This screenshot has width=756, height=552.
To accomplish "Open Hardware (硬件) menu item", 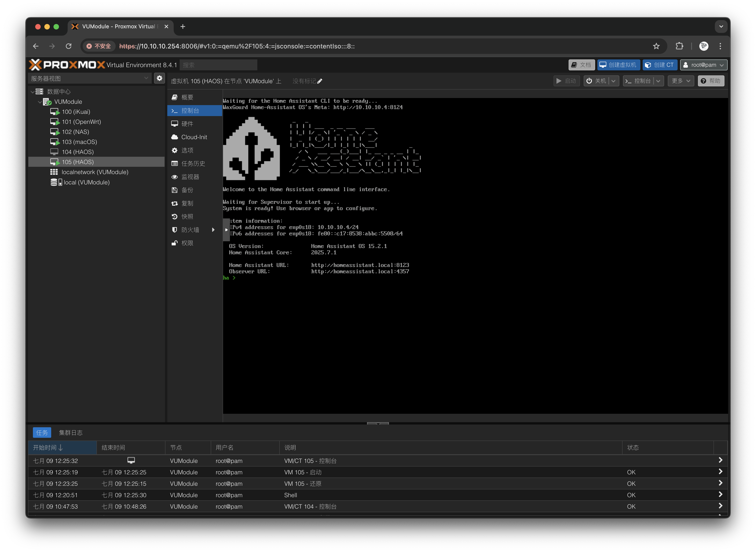I will tap(187, 124).
